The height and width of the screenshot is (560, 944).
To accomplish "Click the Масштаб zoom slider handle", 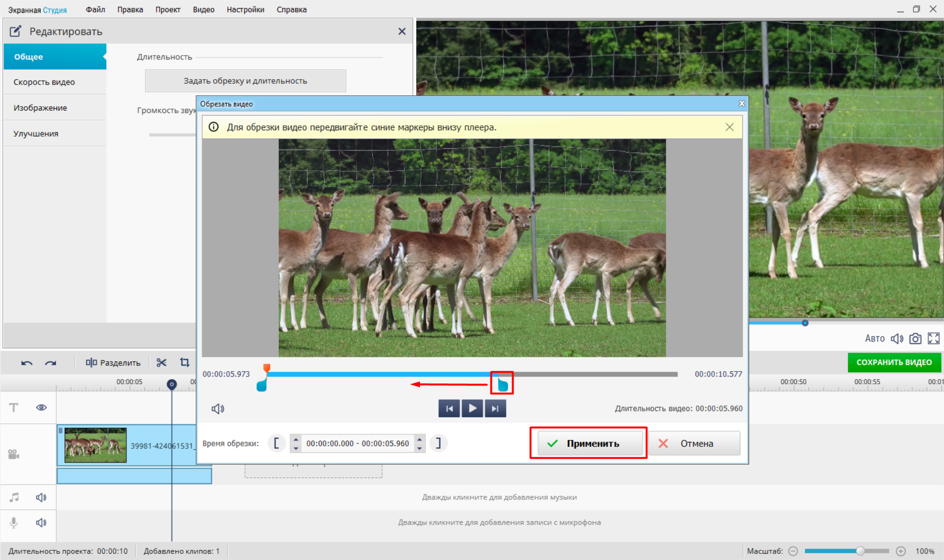I will [x=860, y=551].
